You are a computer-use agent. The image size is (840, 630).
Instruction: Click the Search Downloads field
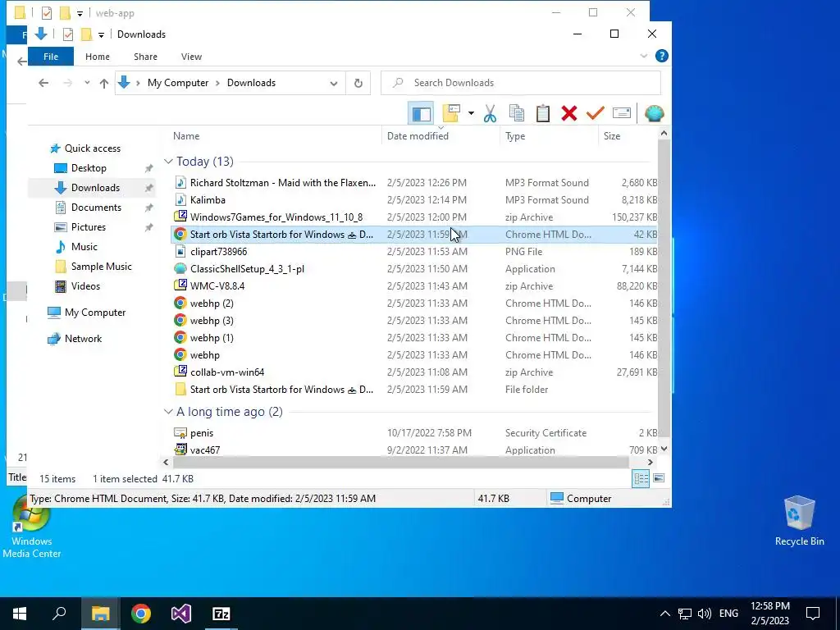tap(521, 83)
